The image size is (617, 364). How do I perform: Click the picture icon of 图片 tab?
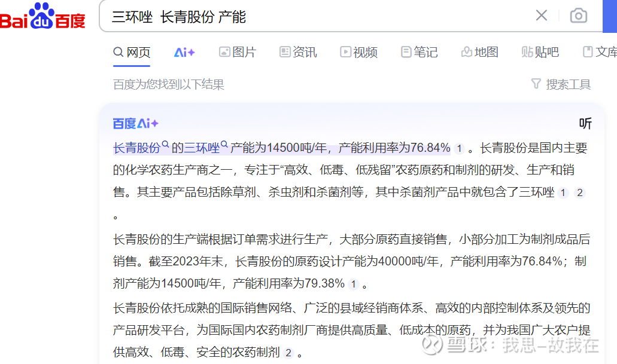point(224,52)
